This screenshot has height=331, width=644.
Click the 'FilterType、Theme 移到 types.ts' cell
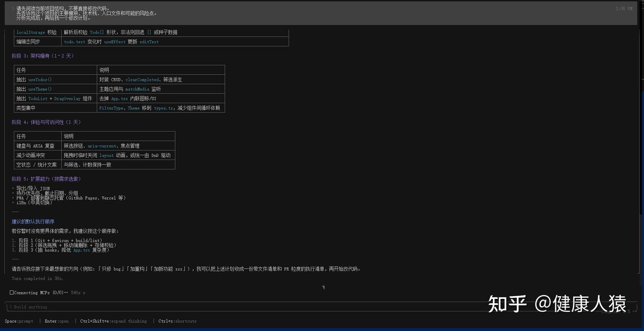pos(161,108)
